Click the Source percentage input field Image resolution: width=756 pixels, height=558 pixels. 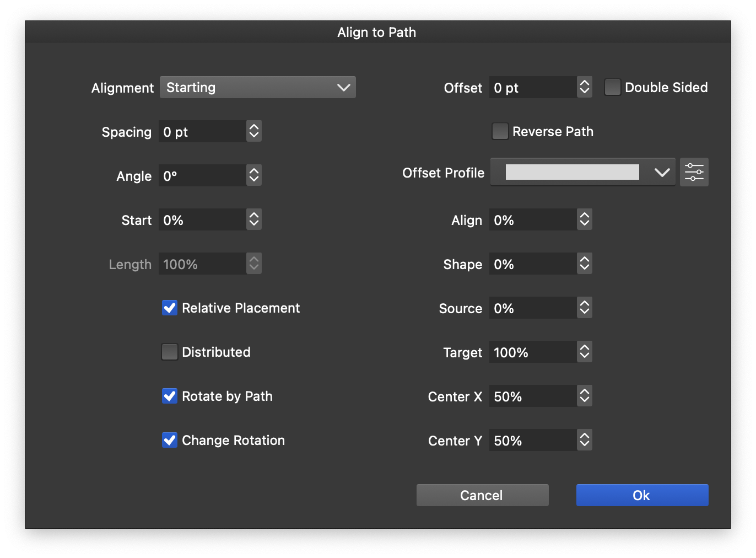(x=532, y=308)
